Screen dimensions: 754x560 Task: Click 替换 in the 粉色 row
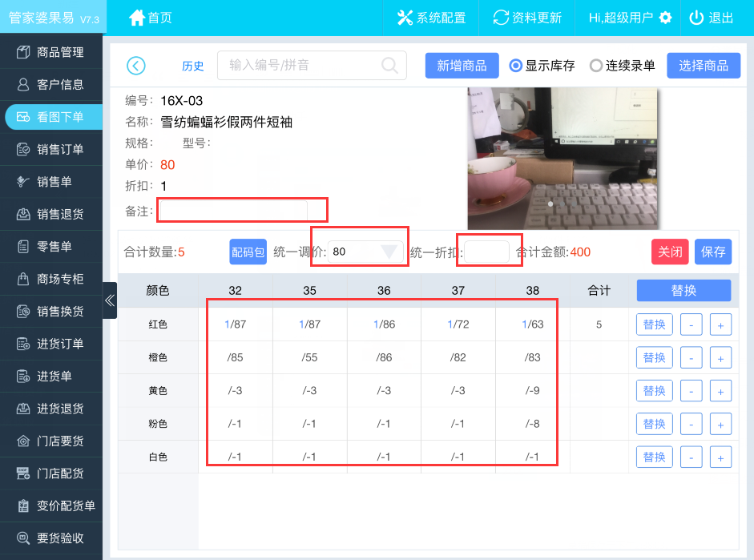tap(655, 424)
